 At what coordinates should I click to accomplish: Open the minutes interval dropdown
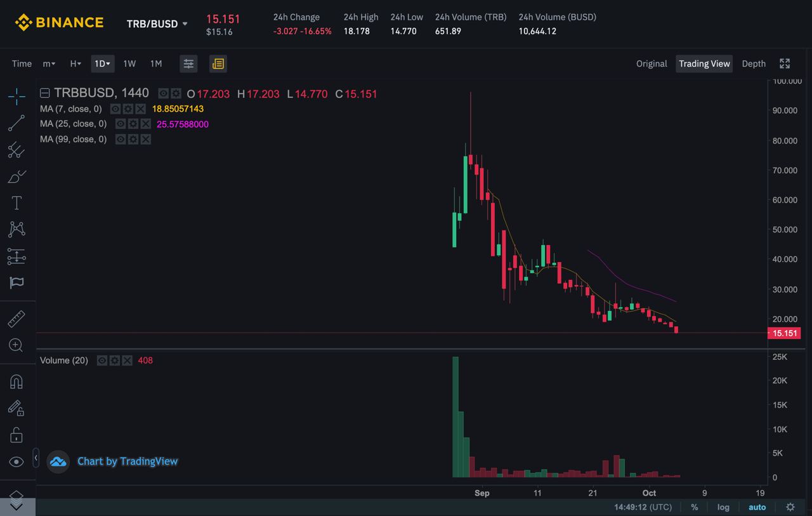click(49, 63)
